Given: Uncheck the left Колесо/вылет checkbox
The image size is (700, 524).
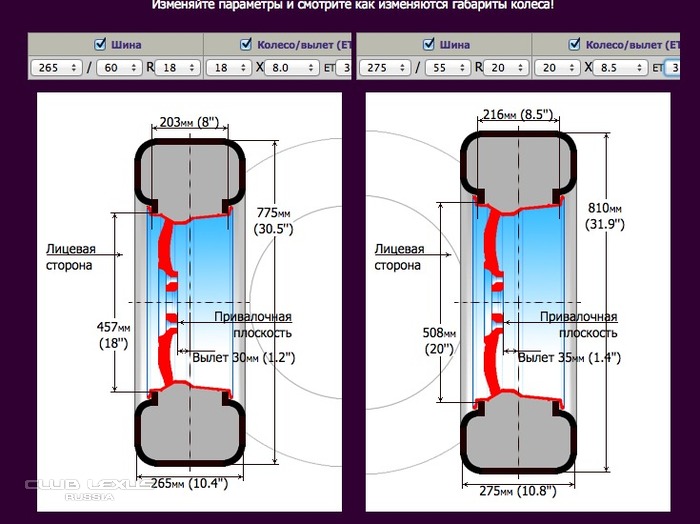Looking at the screenshot, I should point(246,45).
